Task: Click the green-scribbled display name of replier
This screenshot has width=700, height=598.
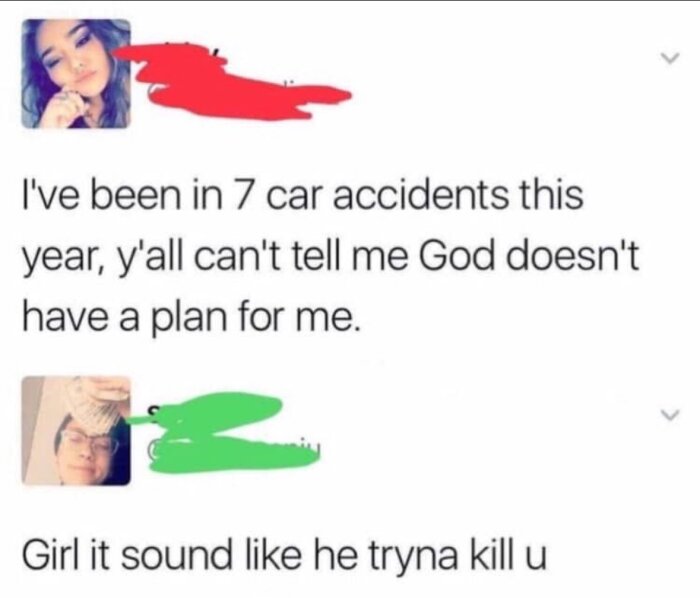Action: (x=210, y=413)
